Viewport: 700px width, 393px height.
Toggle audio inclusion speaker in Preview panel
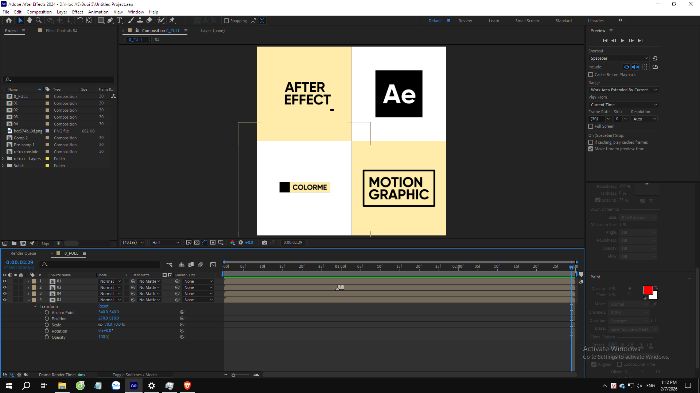[x=636, y=67]
